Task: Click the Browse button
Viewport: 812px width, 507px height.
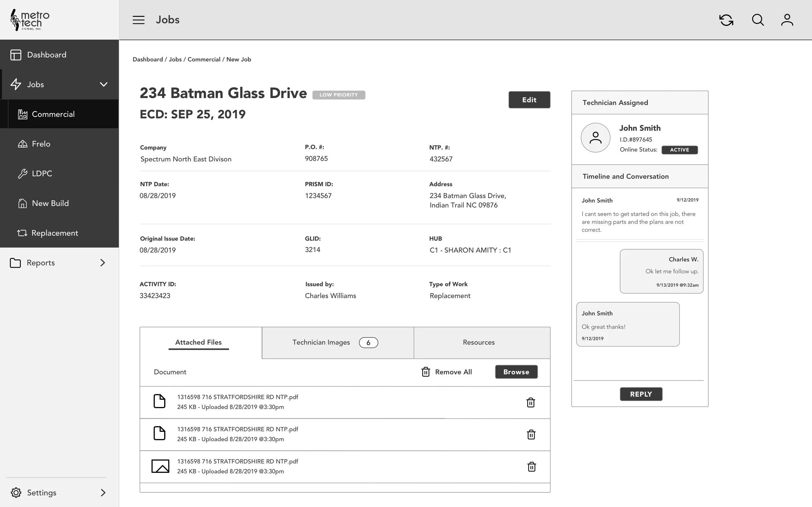Action: 516,372
